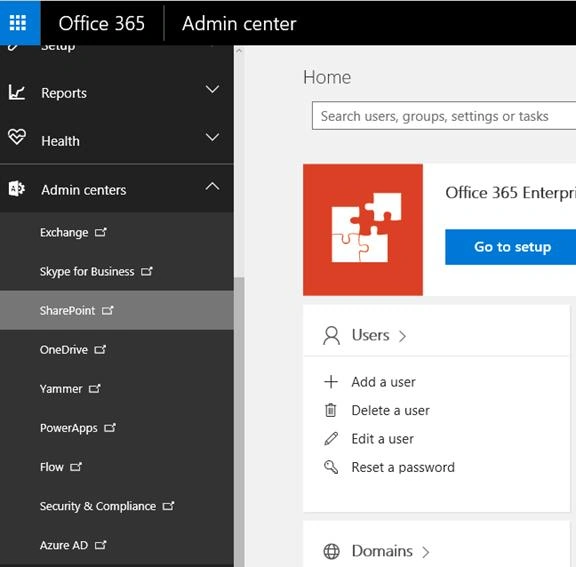
Task: Click the Reports chart icon
Action: [17, 93]
